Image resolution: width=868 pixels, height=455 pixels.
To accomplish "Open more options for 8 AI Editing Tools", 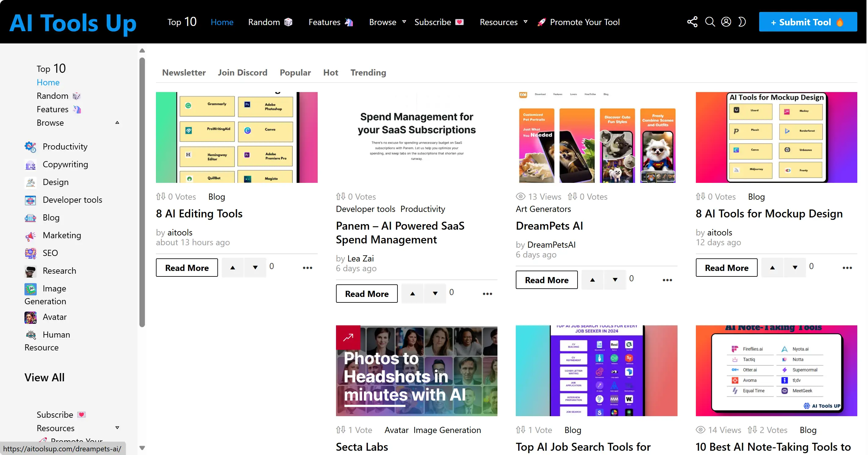I will pyautogui.click(x=307, y=268).
